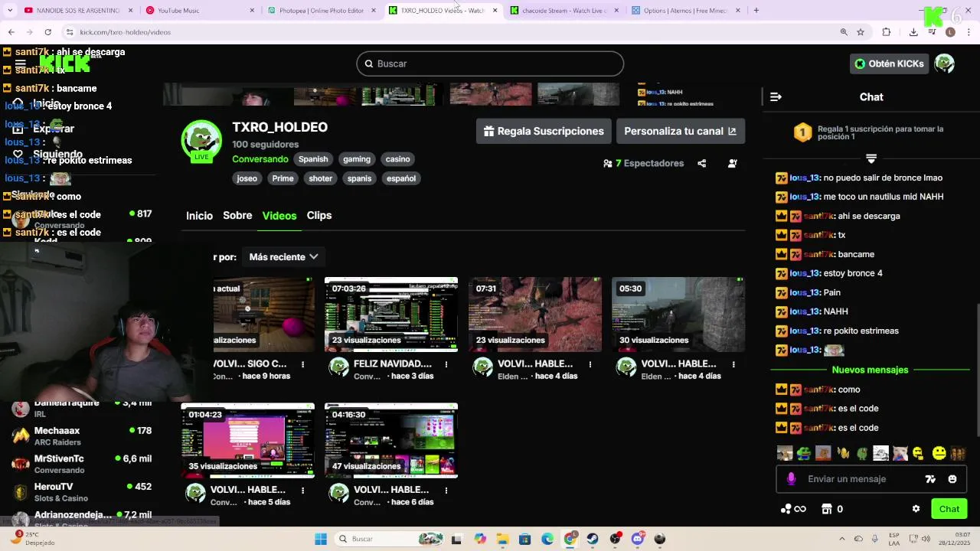Open the account avatar in Kick header
Screen dimensions: 980x551
pyautogui.click(x=944, y=64)
